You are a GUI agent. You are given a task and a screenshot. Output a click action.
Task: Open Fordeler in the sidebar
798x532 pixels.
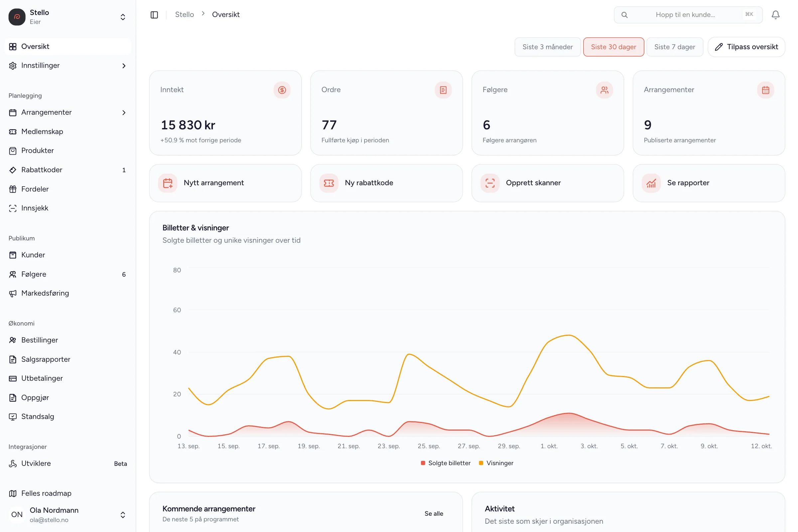[x=68, y=189]
